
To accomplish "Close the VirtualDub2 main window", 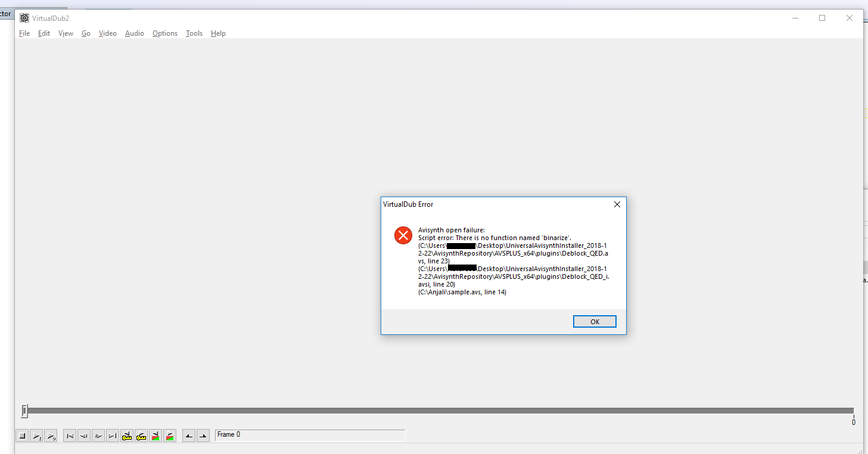I will click(850, 18).
